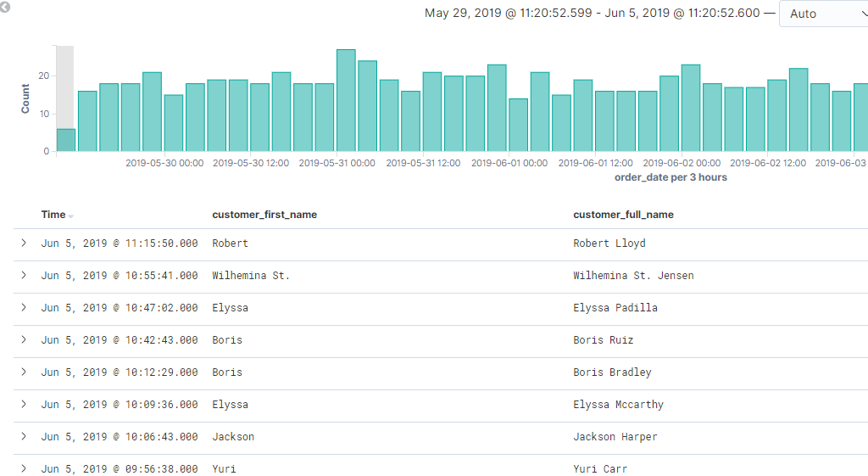Click the Time column header
The height and width of the screenshot is (476, 868).
click(53, 215)
